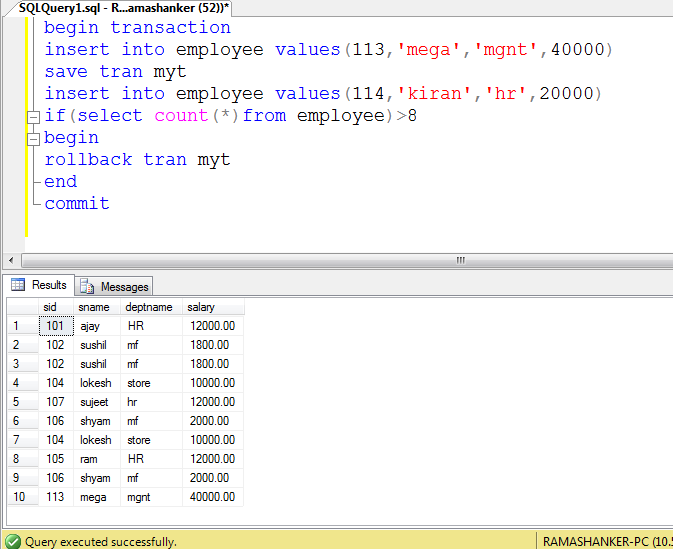Click the cell with sid 101
This screenshot has height=549, width=673.
click(x=56, y=326)
